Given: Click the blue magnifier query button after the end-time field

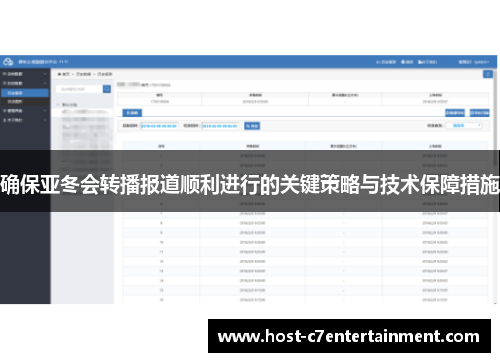Looking at the screenshot, I should [x=252, y=126].
